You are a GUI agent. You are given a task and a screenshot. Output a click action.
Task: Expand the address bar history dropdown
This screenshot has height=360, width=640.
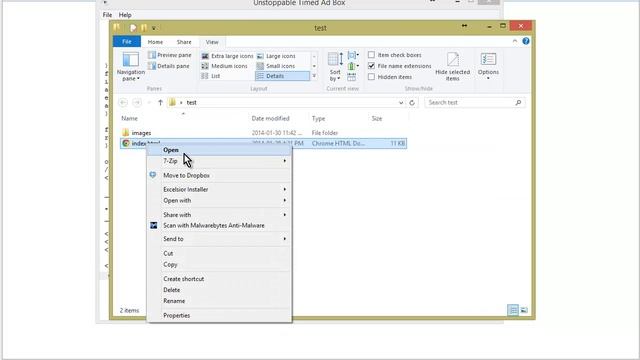coord(401,103)
